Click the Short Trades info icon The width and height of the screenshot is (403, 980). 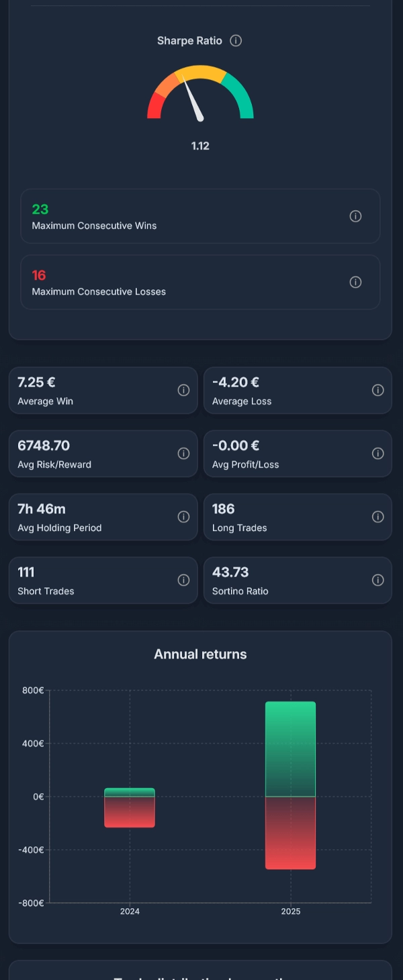[x=183, y=580]
